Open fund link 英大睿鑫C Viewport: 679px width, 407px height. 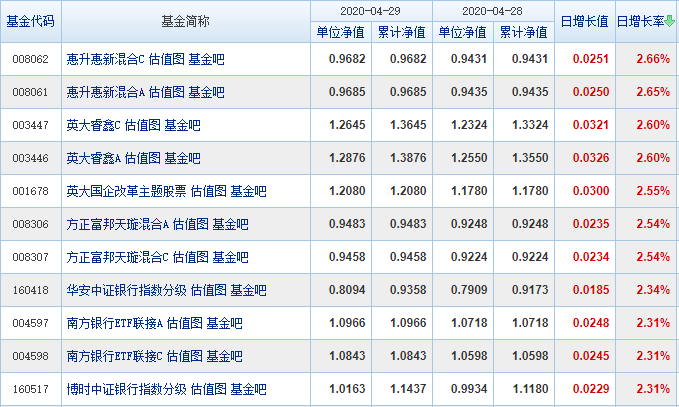point(93,125)
